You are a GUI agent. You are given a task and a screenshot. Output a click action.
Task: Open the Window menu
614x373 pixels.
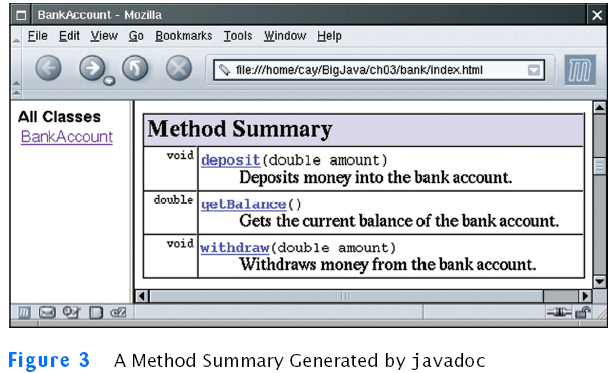(285, 36)
